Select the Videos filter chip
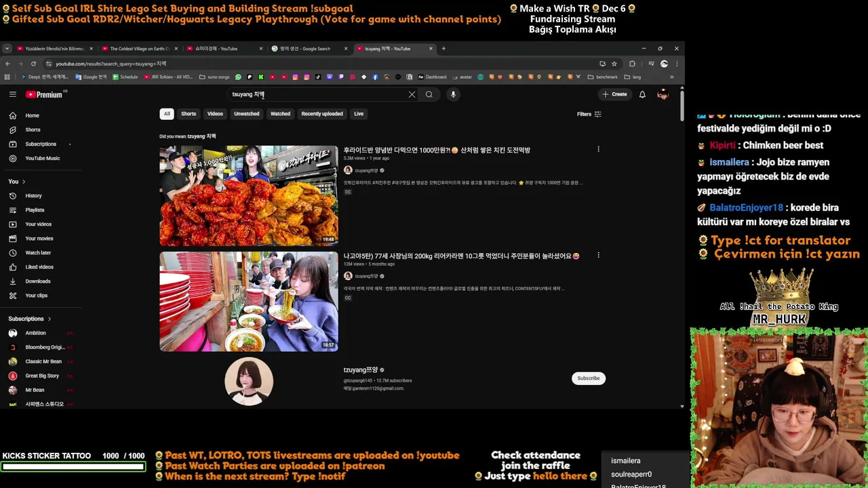Viewport: 868px width, 488px height. (x=215, y=114)
